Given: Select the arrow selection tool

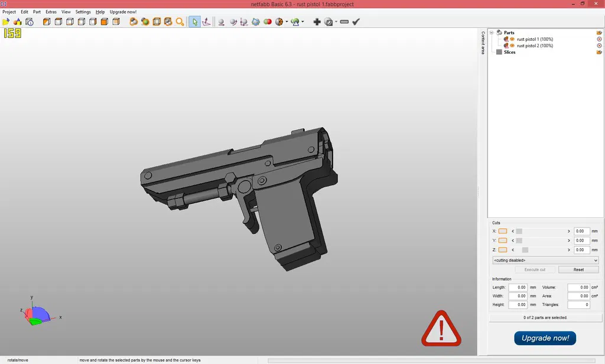Looking at the screenshot, I should pos(195,22).
